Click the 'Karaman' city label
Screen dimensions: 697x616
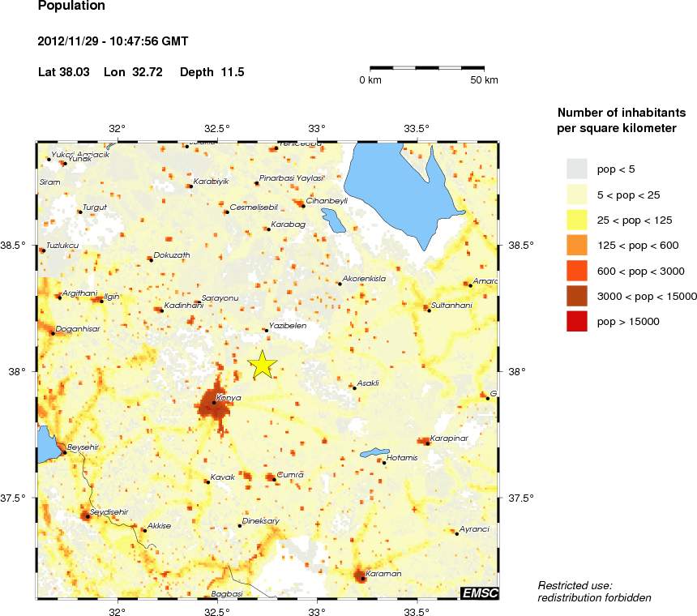coord(383,574)
